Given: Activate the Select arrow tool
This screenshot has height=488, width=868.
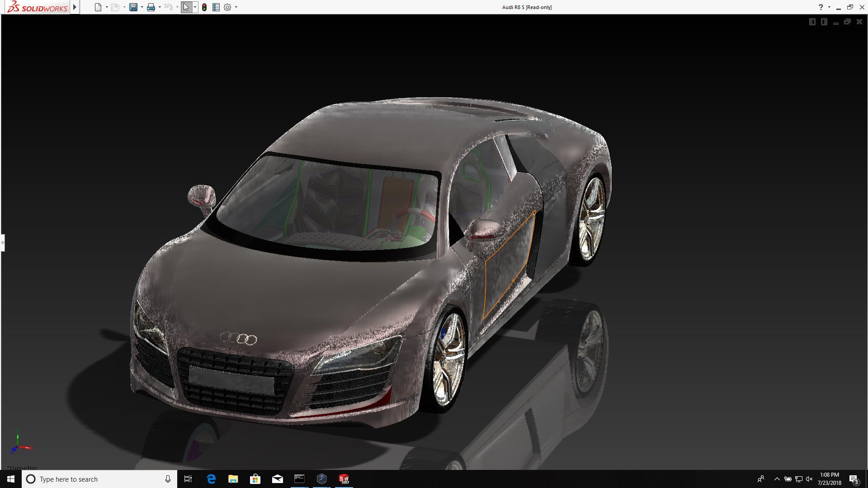Looking at the screenshot, I should (x=186, y=7).
